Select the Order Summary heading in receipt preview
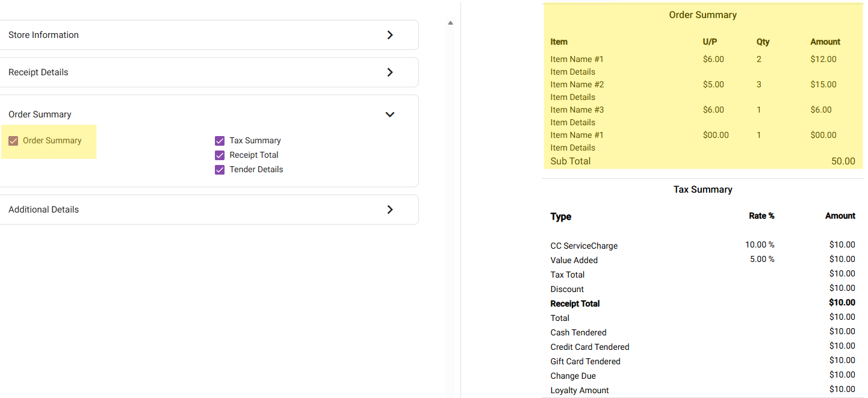This screenshot has width=868, height=398. pos(702,15)
